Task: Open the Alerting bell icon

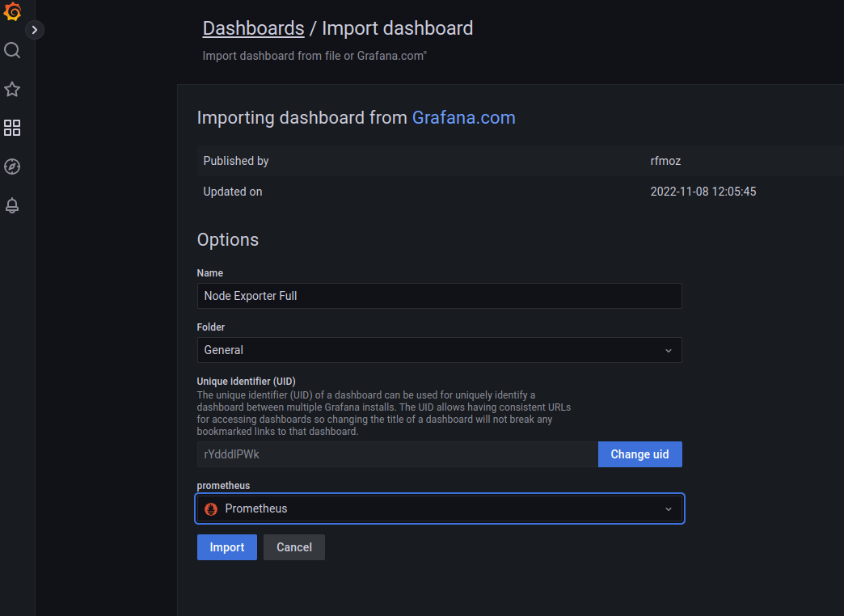Action: pyautogui.click(x=12, y=205)
